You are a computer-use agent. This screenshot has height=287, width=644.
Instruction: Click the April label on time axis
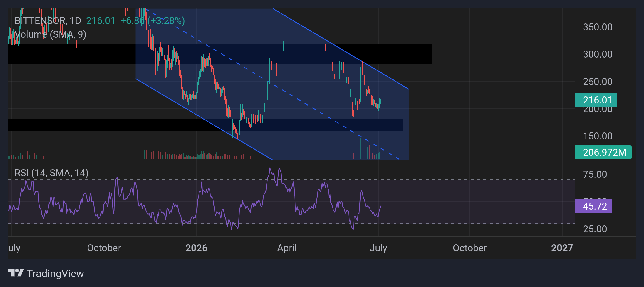point(287,248)
